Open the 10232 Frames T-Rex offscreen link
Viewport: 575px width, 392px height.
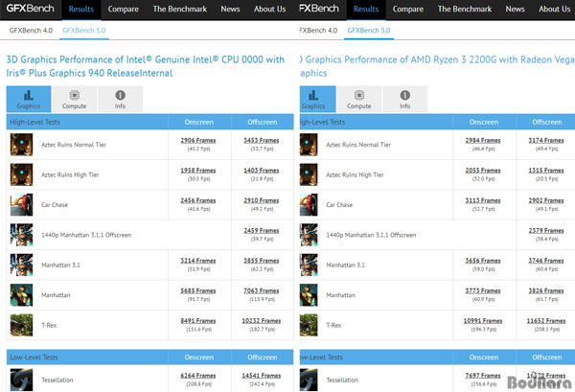262,321
